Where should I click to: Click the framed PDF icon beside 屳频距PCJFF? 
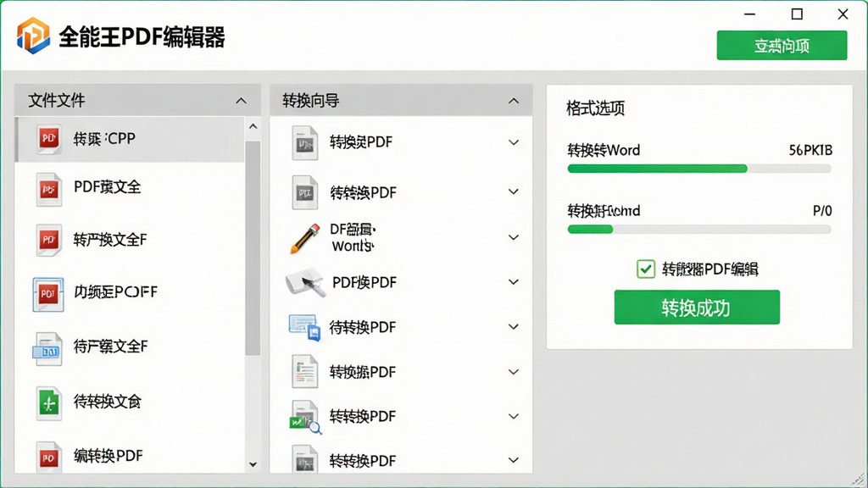[x=48, y=294]
